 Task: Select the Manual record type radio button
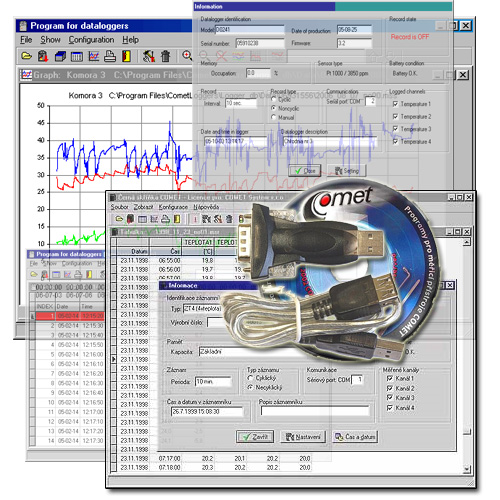(x=274, y=117)
